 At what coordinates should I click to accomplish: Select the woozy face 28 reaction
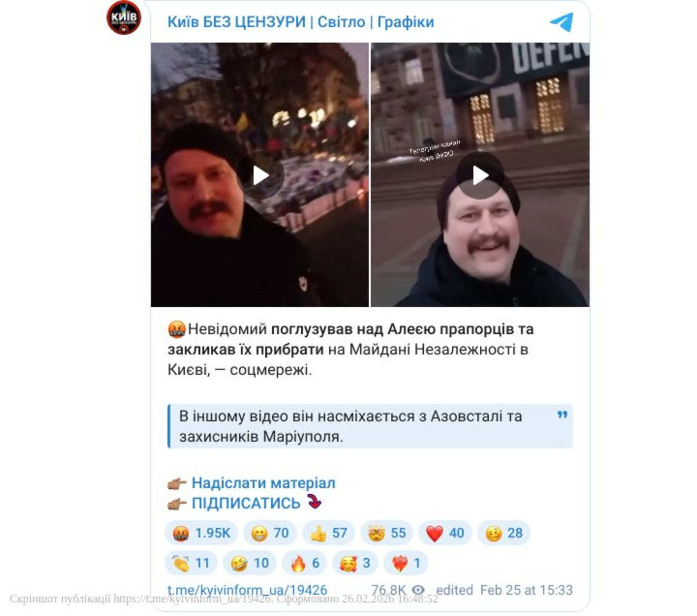(x=504, y=533)
